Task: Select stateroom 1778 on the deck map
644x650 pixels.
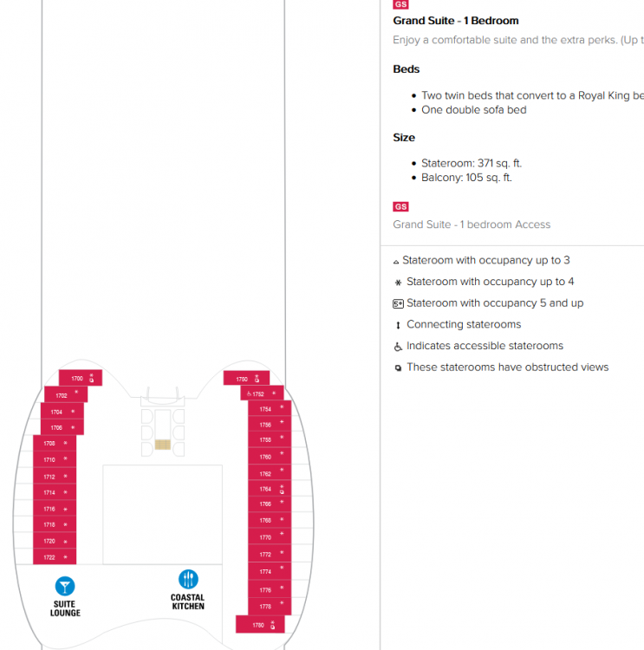Action: pos(270,606)
